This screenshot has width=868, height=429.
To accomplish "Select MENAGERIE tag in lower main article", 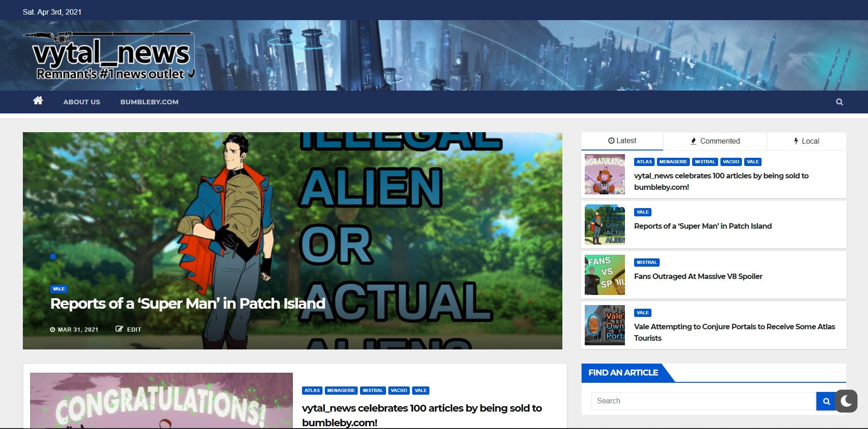I will [x=341, y=390].
